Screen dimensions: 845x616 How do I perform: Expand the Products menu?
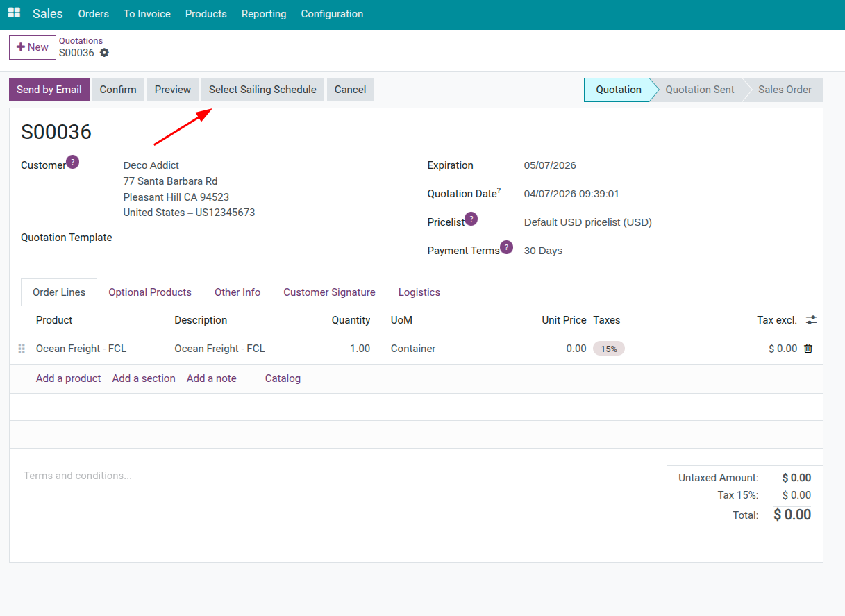point(206,14)
